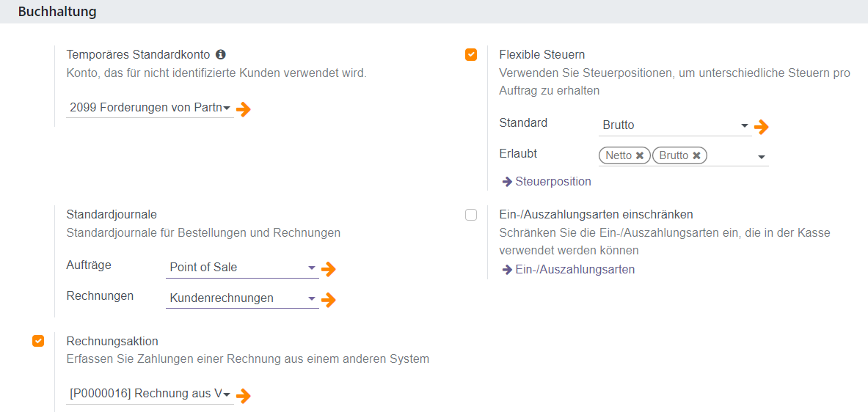Screen dimensions: 868x412
Task: Enable Ein-/Auszahlungsarten einschränken checkbox
Action: pyautogui.click(x=471, y=215)
